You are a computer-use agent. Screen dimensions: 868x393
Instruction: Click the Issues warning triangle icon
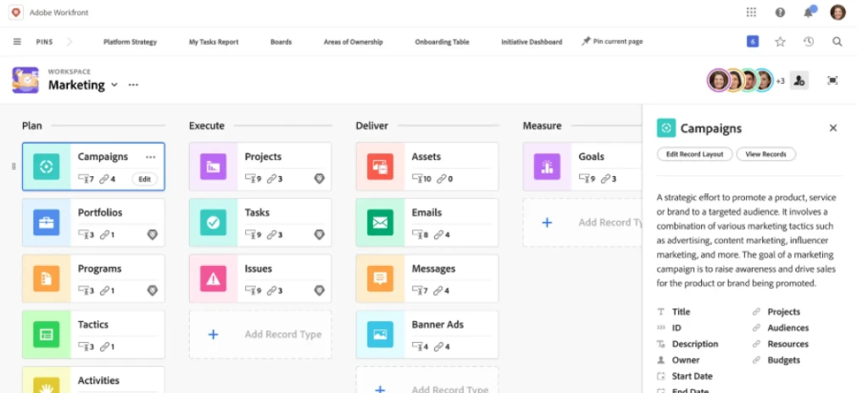(x=213, y=279)
